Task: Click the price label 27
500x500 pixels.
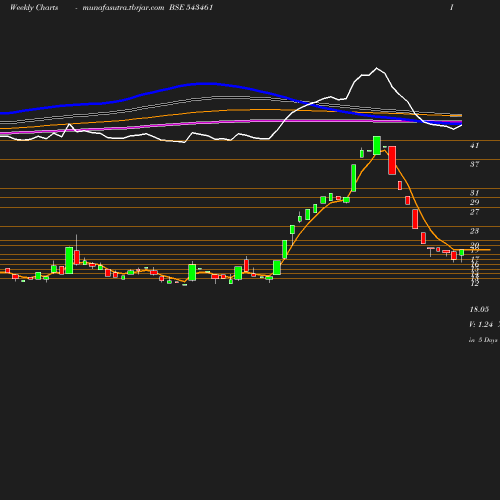Action: [474, 212]
